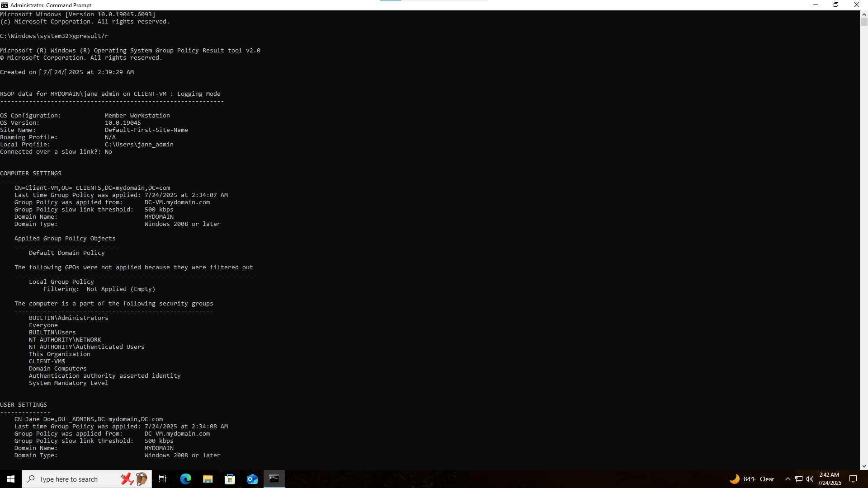Click the OS Version '10.0.19045' value
Screen dimensions: 868x488
123,122
